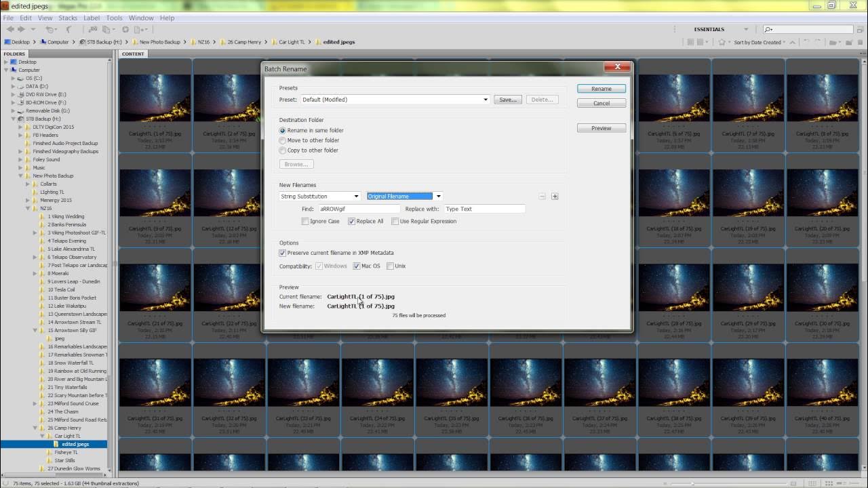
Task: Click the Refine review mode icon
Action: [x=107, y=30]
